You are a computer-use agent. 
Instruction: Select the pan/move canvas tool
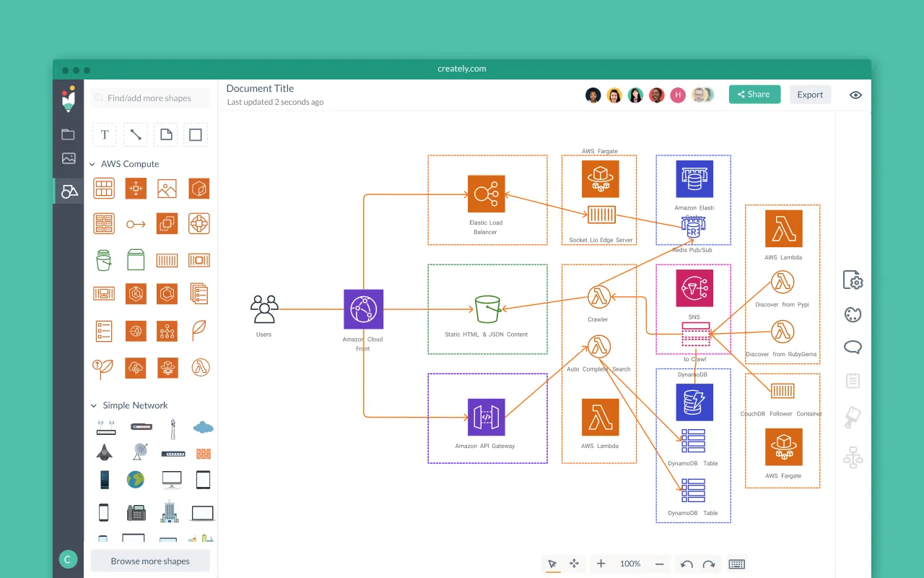[575, 564]
